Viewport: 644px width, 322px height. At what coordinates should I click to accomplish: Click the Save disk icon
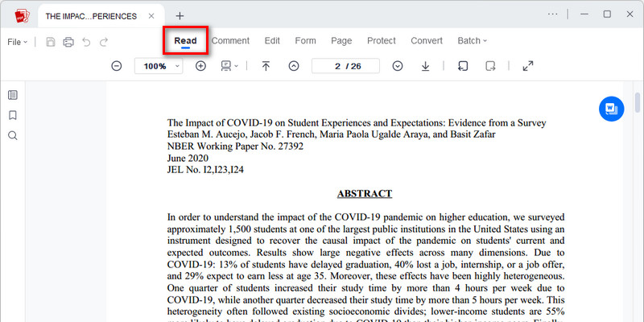point(51,42)
